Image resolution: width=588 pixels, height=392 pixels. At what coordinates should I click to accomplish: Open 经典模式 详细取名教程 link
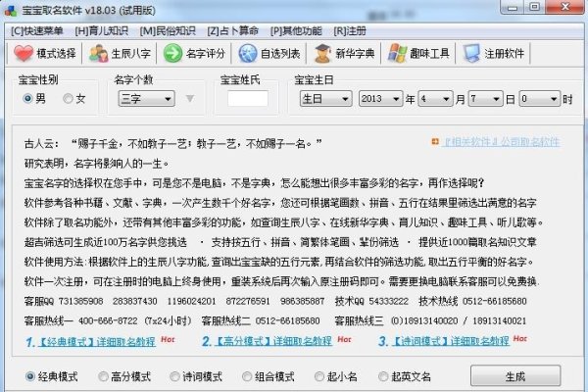click(x=97, y=342)
